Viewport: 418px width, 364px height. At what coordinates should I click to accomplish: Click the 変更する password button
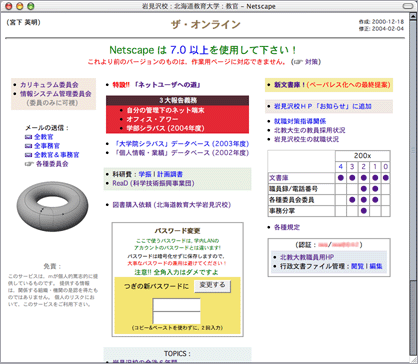tap(212, 286)
